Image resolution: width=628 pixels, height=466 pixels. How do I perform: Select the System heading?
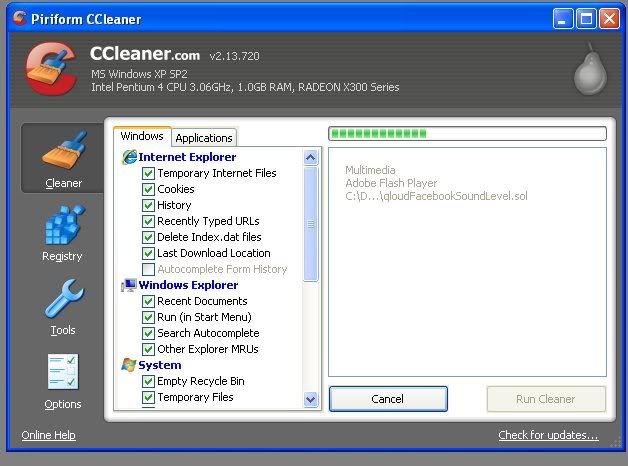pos(159,365)
